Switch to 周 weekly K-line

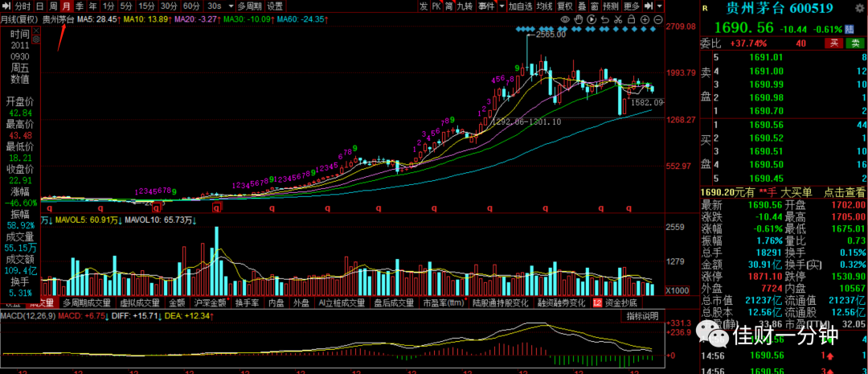click(x=52, y=6)
